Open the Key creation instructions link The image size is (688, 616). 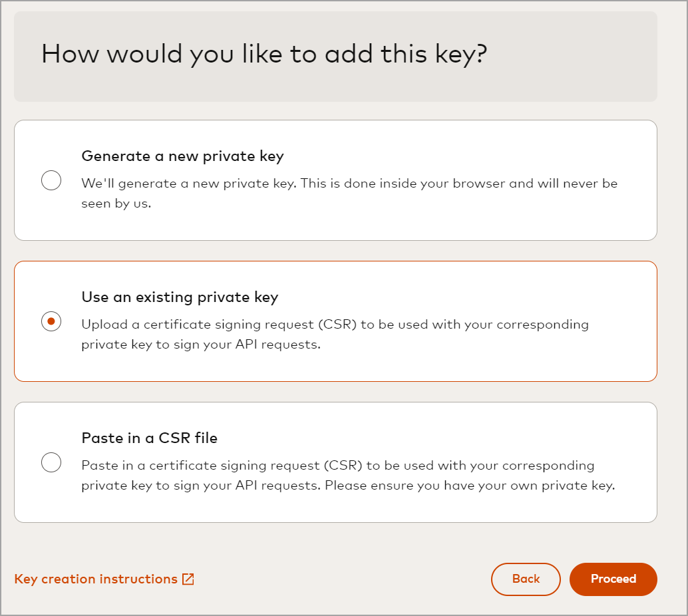point(96,579)
